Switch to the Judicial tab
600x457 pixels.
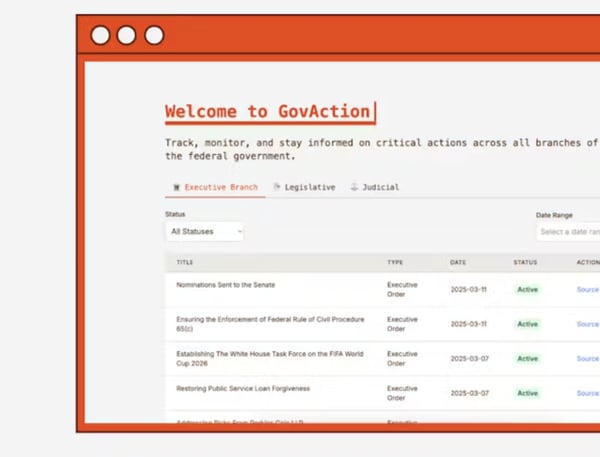pos(380,187)
